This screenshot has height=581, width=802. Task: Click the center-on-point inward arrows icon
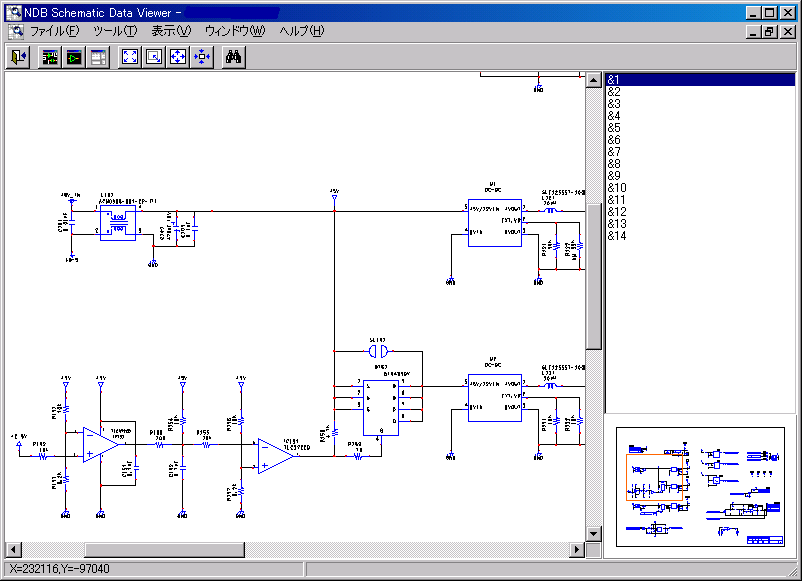point(202,58)
